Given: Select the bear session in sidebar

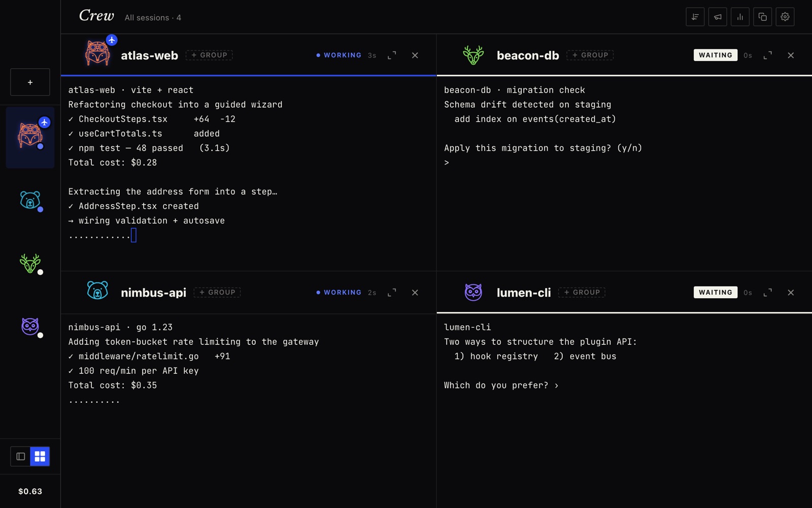Looking at the screenshot, I should point(30,201).
